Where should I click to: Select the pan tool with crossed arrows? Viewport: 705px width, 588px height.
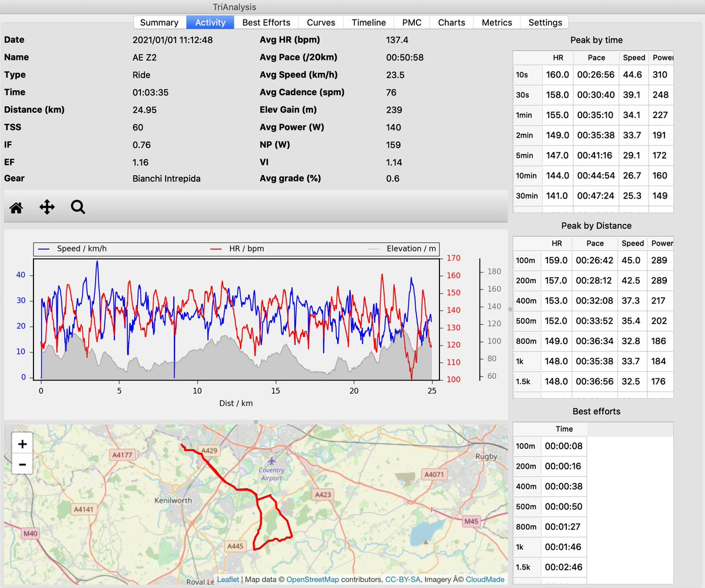click(47, 207)
